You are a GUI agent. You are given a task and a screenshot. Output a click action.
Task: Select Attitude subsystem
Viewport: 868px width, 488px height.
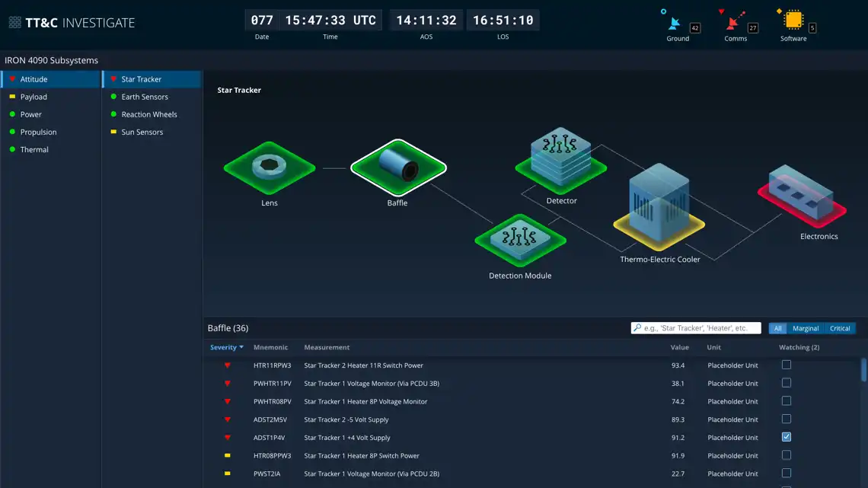pyautogui.click(x=50, y=79)
